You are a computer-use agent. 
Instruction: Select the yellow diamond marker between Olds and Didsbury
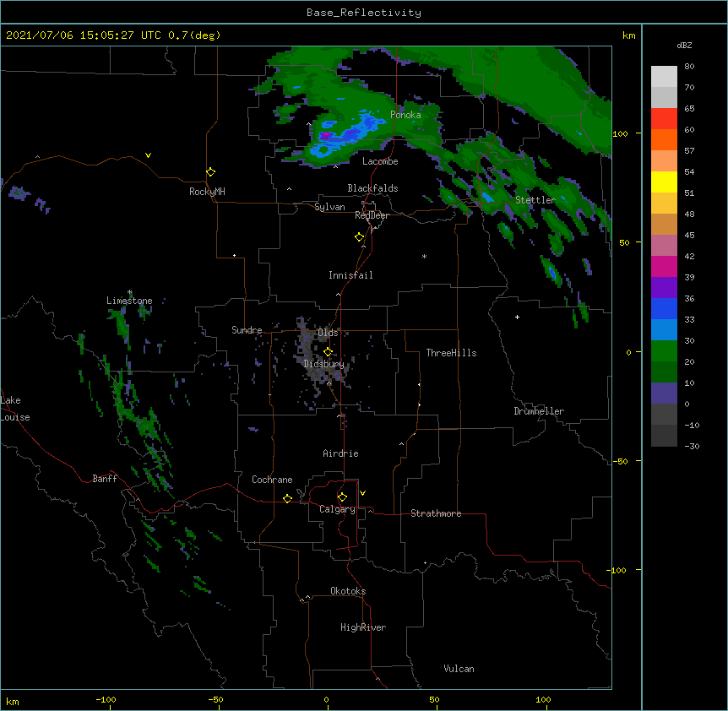[x=328, y=352]
